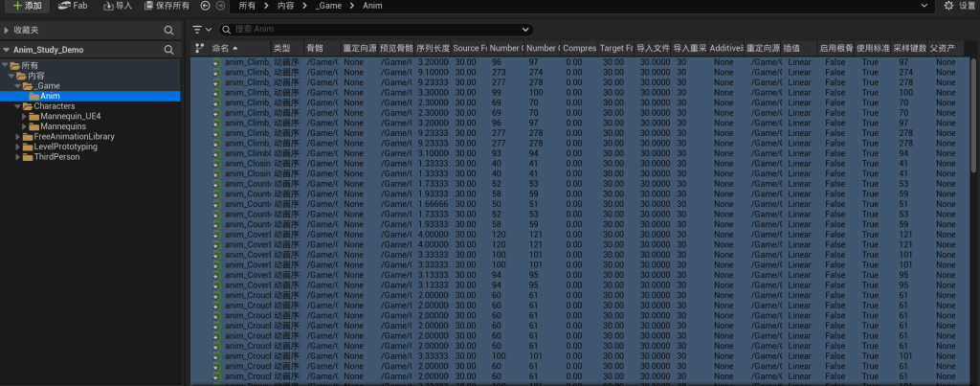
Task: Collapse the Characters tree node arrow
Action: pyautogui.click(x=18, y=106)
